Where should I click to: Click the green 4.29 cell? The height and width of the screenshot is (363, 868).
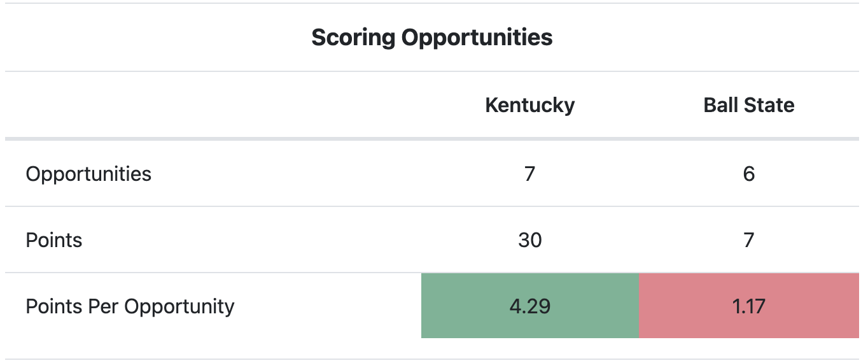(530, 306)
